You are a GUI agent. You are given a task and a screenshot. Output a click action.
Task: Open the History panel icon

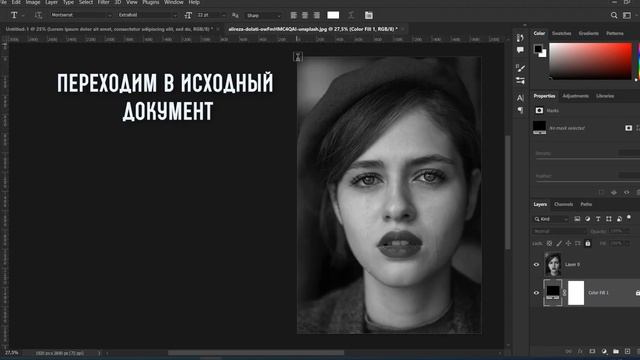(x=520, y=38)
